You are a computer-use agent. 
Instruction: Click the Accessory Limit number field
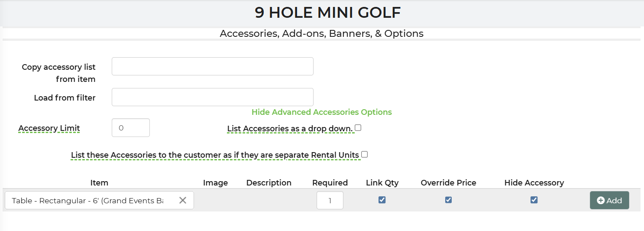coord(131,128)
